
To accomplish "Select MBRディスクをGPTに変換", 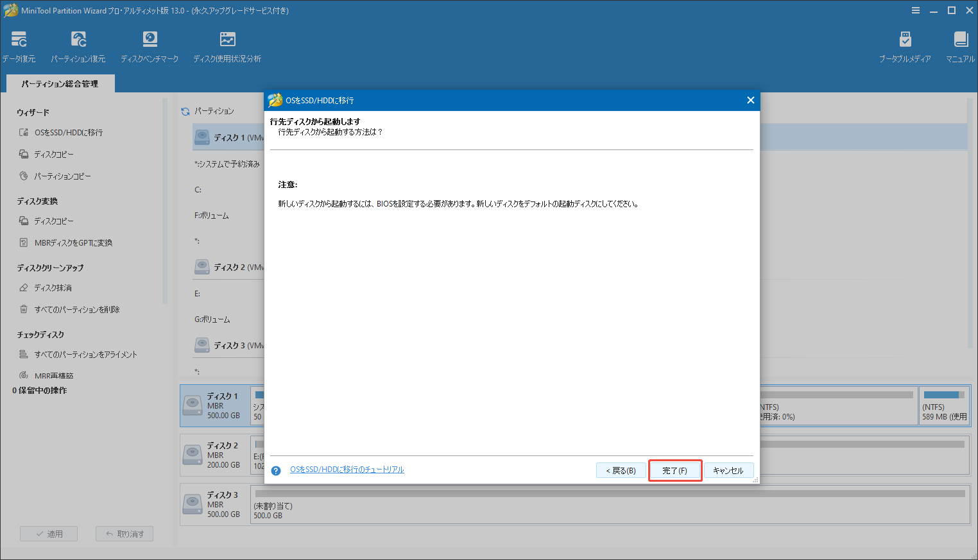I will [x=73, y=242].
